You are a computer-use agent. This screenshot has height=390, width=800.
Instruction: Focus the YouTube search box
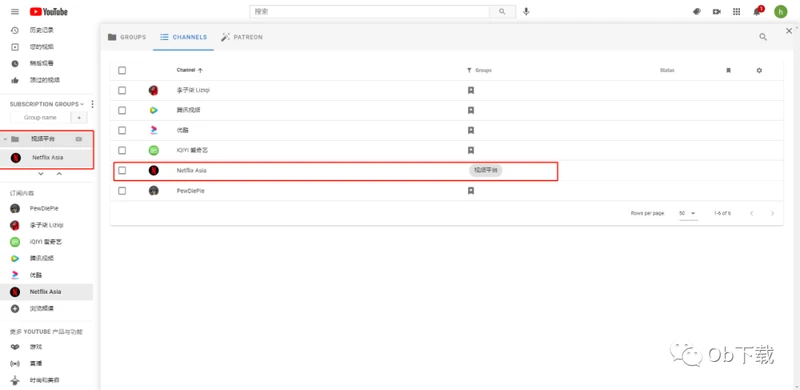[x=369, y=11]
